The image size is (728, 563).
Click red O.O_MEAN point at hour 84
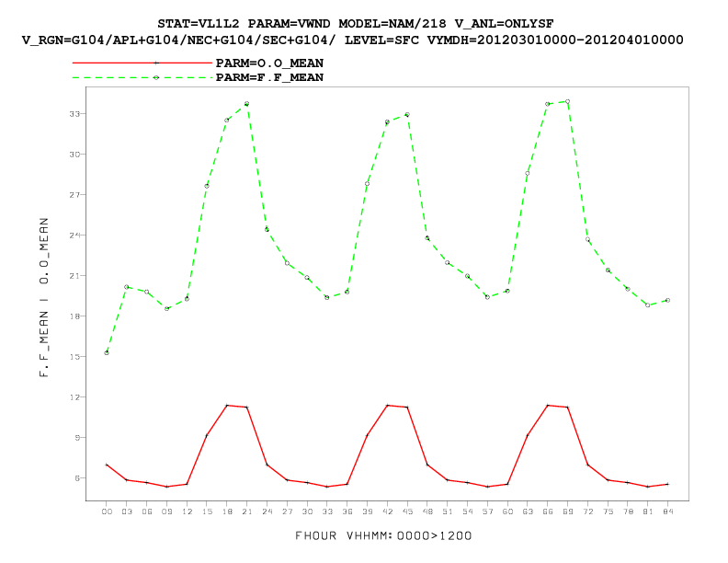pos(667,484)
